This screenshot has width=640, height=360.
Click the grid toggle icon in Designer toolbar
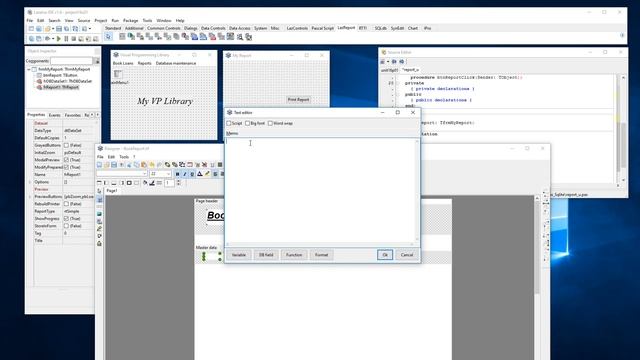(x=220, y=164)
